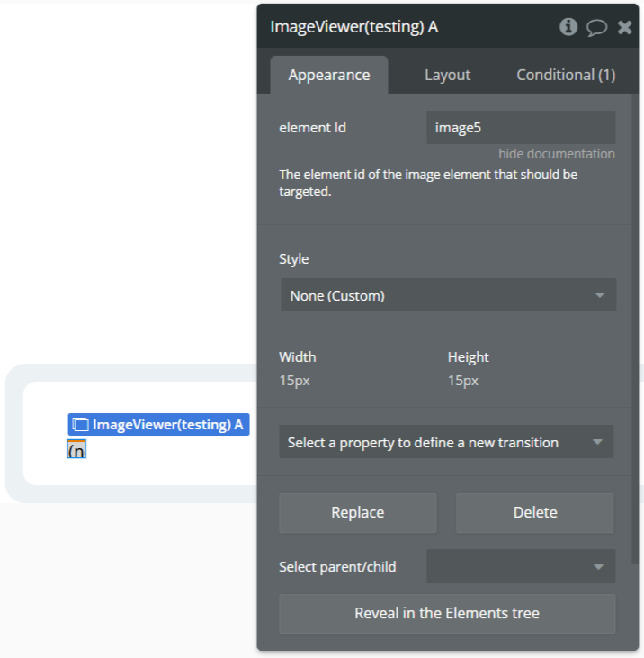Click the comment bubble icon
Viewport: 644px width, 658px height.
point(596,27)
